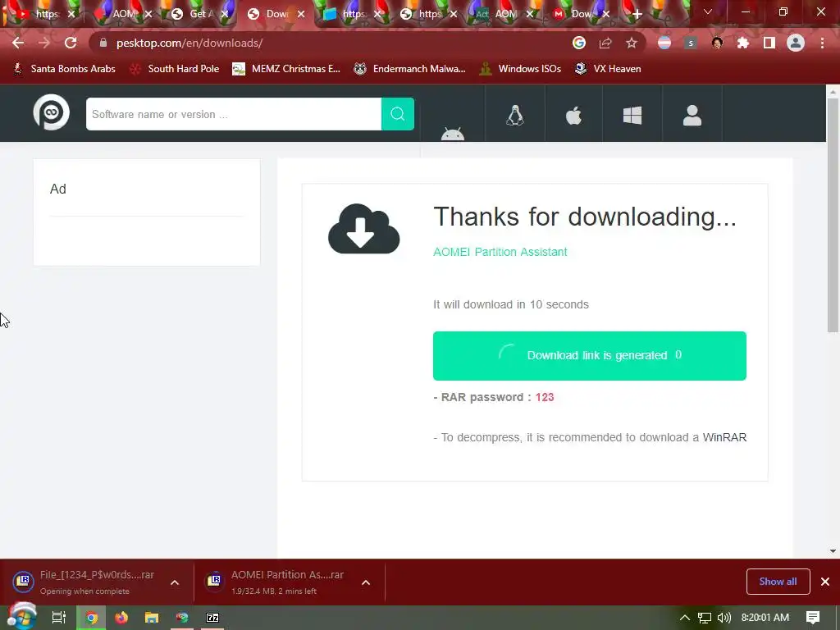Expand options for AOMEI Partition rar download
The image size is (840, 630).
pos(366,582)
